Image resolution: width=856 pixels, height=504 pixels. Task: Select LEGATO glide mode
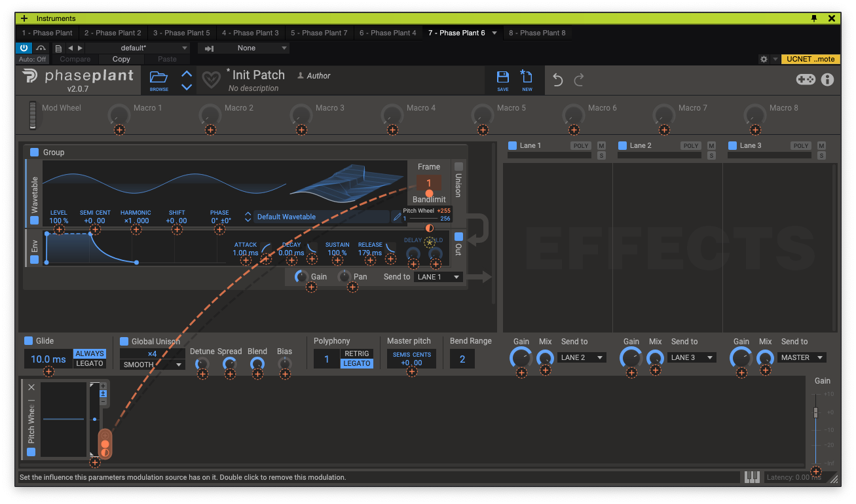[x=89, y=363]
